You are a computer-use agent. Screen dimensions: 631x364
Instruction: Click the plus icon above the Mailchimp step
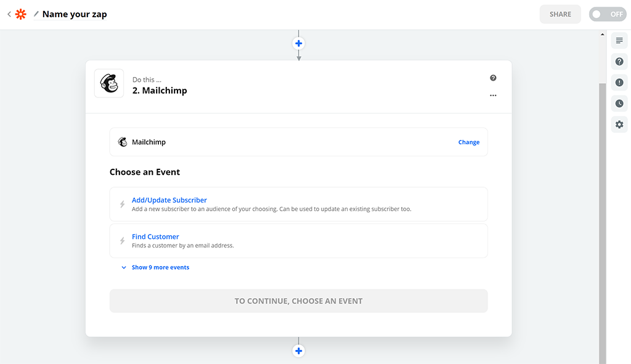coord(298,43)
